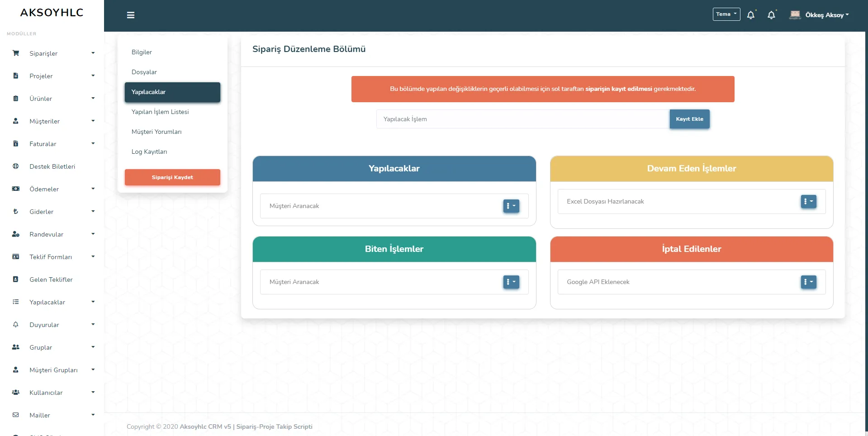Open Yapılan İşlem Listesi tab
Viewport: 868px width, 436px height.
tap(172, 112)
